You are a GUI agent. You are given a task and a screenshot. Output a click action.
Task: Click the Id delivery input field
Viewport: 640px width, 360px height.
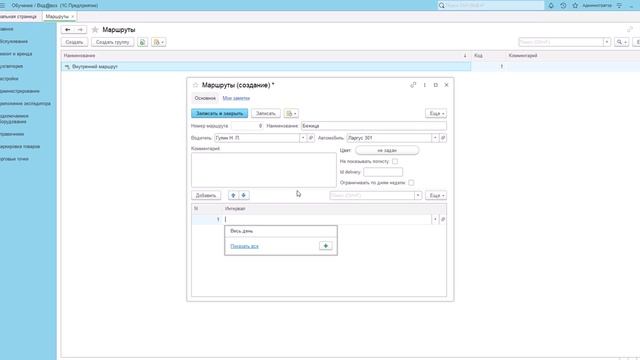pyautogui.click(x=383, y=172)
